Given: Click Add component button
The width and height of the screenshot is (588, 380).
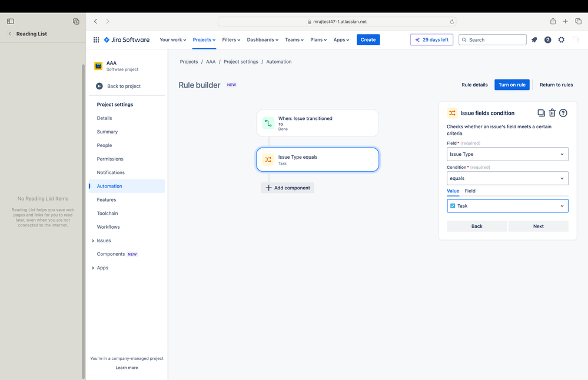Looking at the screenshot, I should (288, 188).
